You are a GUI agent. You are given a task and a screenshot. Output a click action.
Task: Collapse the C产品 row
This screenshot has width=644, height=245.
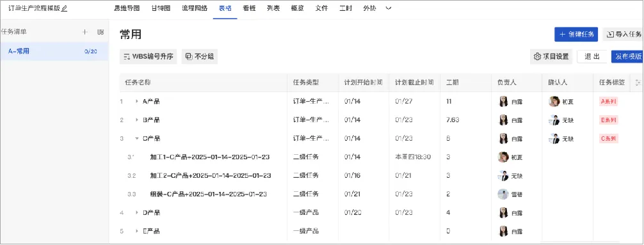tap(137, 139)
